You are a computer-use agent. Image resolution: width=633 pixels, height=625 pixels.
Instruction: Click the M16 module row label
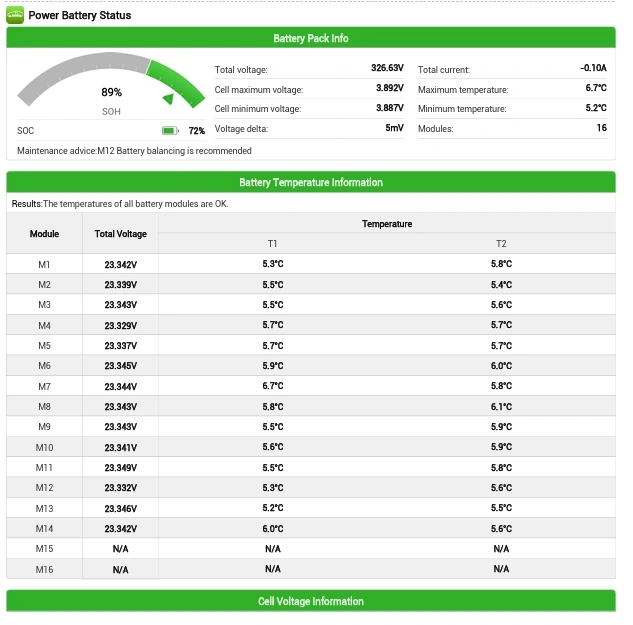44,569
